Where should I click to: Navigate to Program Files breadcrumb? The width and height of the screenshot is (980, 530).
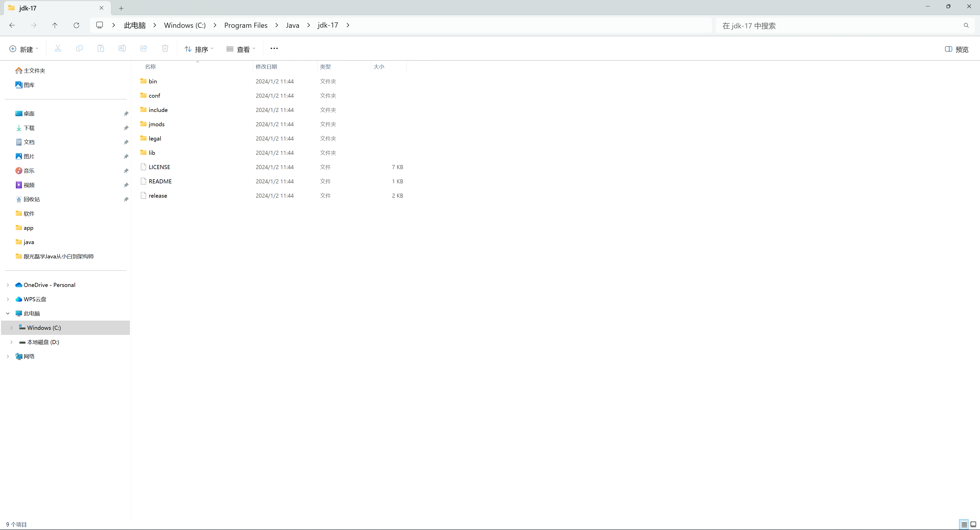[246, 25]
